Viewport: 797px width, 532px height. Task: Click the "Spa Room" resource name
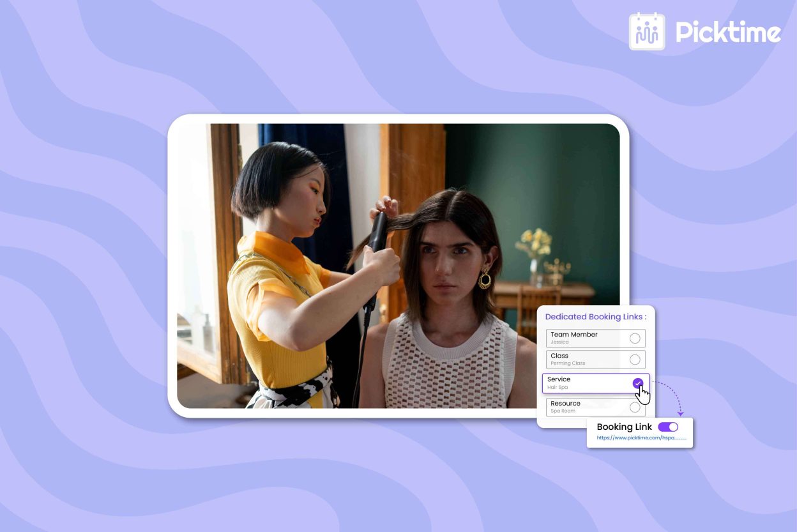(563, 411)
